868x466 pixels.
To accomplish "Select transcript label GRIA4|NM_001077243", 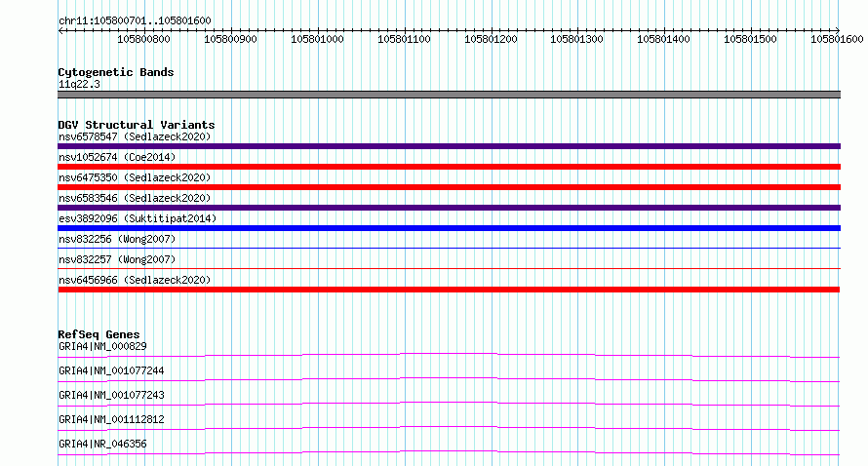I will tap(111, 395).
